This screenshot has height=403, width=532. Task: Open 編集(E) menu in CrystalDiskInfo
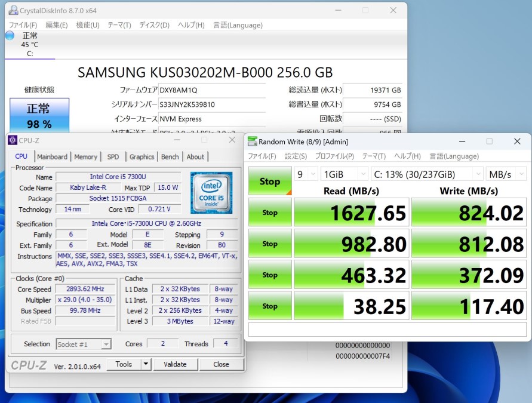(x=57, y=25)
